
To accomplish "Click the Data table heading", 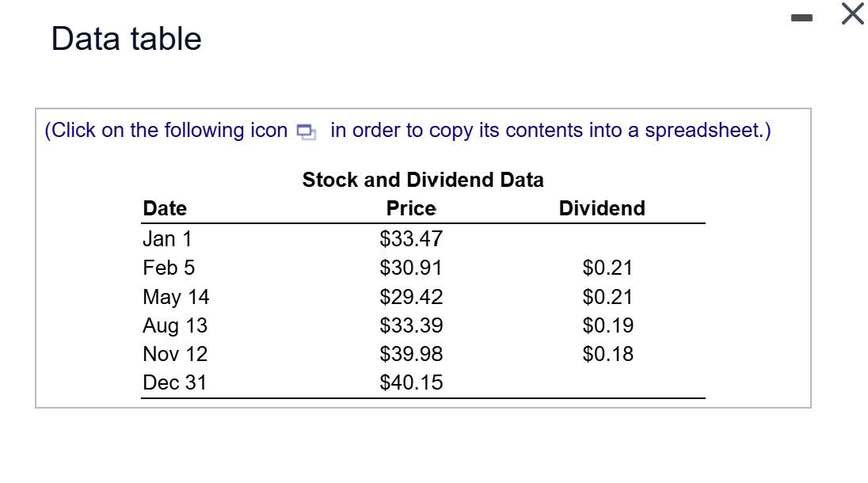I will [127, 38].
